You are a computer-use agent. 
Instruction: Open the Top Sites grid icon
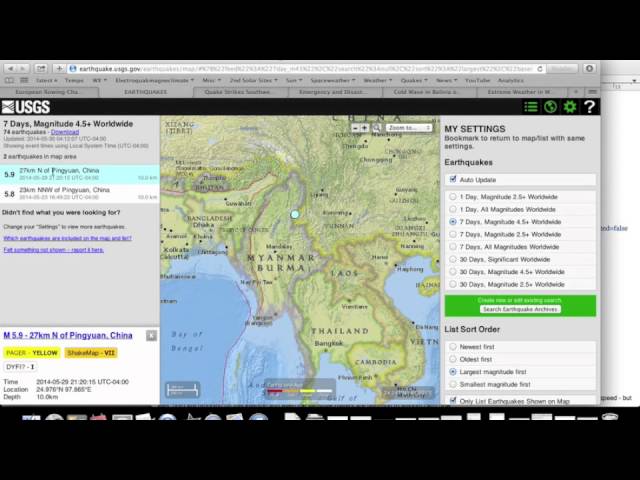pos(24,80)
